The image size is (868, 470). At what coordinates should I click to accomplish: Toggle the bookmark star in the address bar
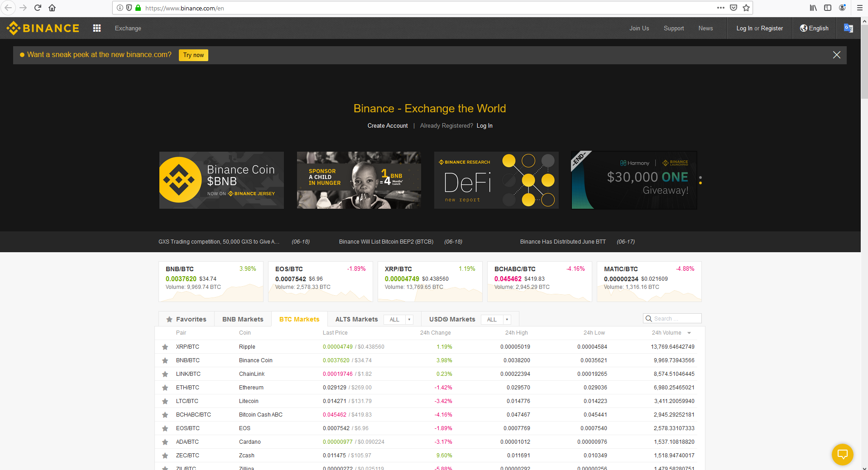click(746, 8)
